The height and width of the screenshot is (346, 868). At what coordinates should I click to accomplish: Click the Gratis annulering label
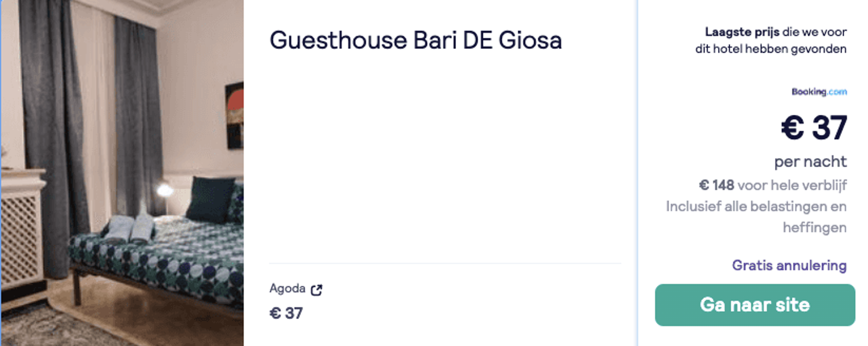[789, 265]
